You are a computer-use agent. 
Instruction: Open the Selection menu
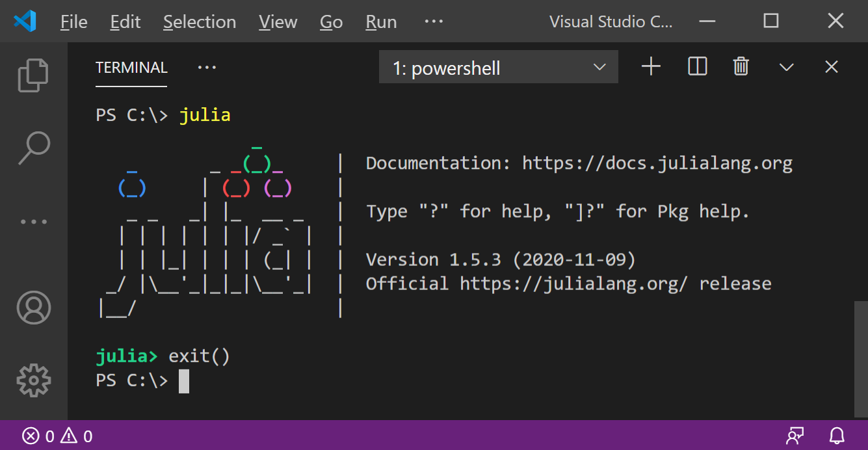pyautogui.click(x=200, y=22)
